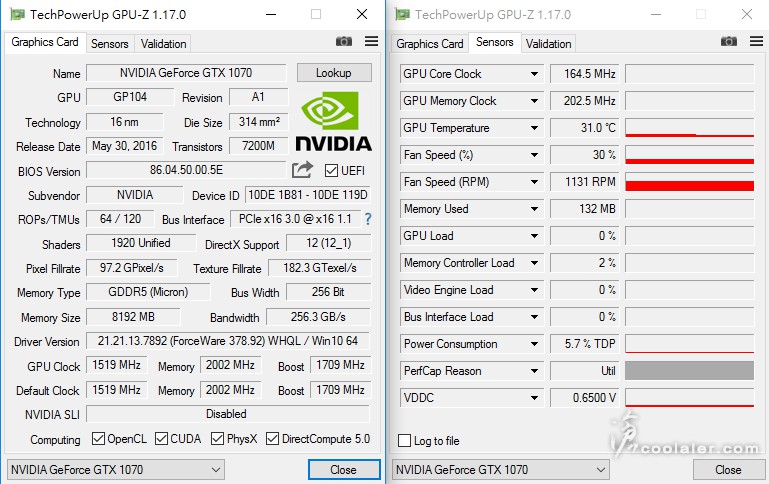Expand the Fan Speed (%) sensor dropdown
769x484 pixels.
[534, 155]
